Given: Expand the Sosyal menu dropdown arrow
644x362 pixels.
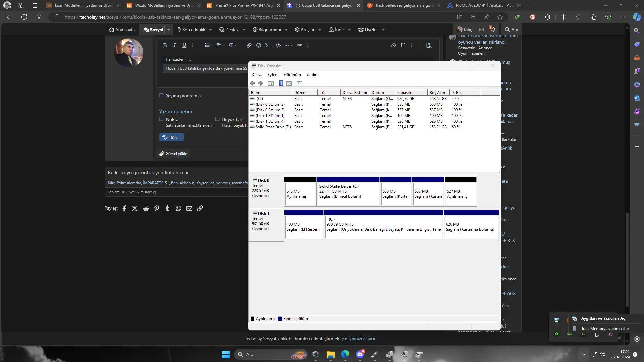Looking at the screenshot, I should [169, 30].
